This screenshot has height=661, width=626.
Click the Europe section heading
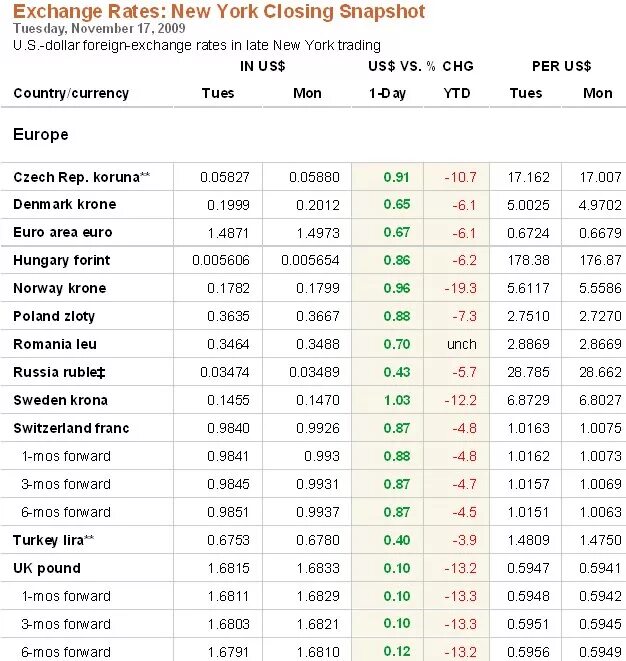(x=40, y=134)
